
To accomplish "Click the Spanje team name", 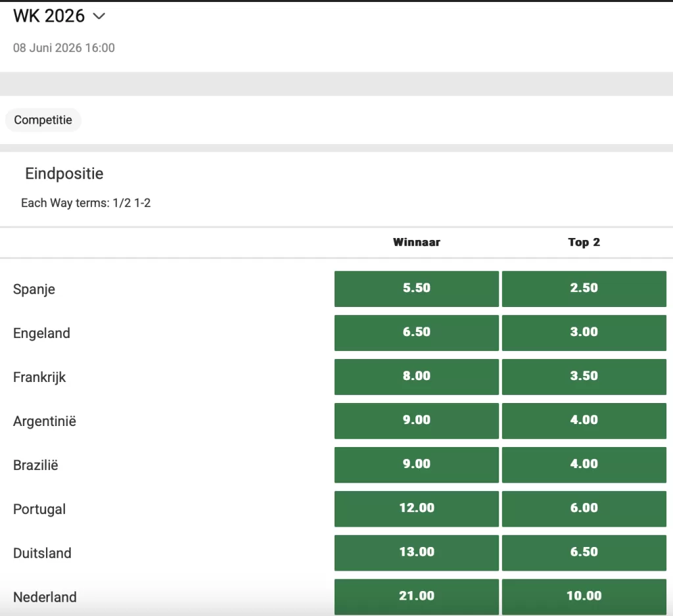I will [34, 289].
